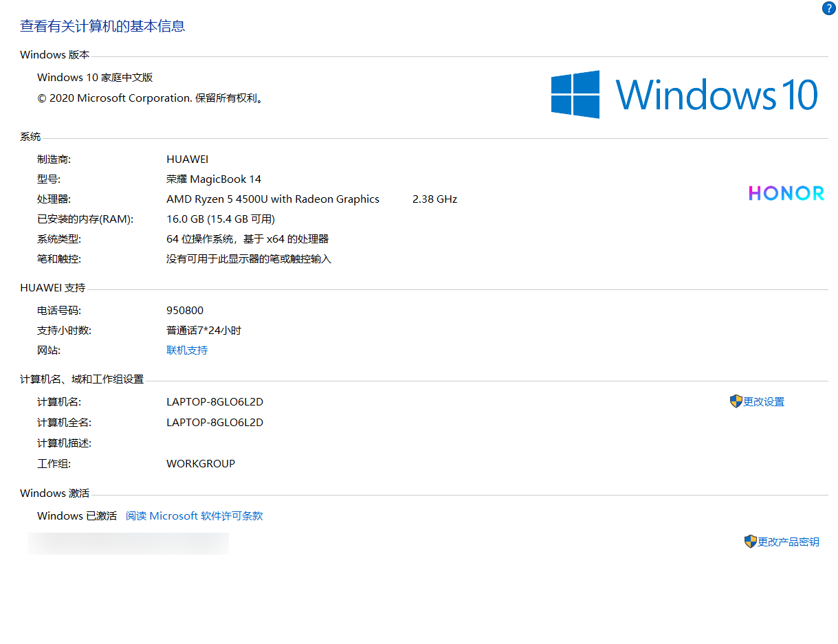Screen dimensions: 838x644
Task: Click the manufacturer value HUAWEI
Action: pos(187,159)
